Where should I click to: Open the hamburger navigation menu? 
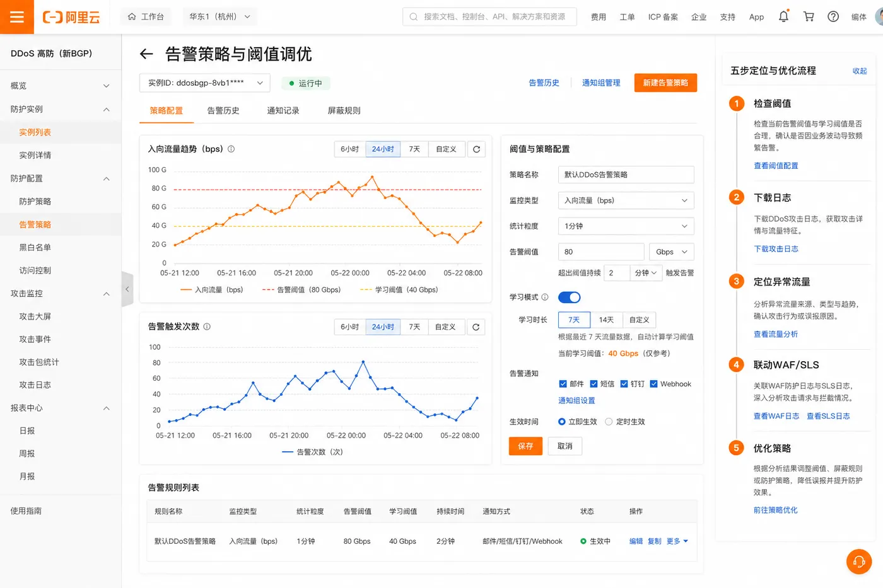click(17, 17)
